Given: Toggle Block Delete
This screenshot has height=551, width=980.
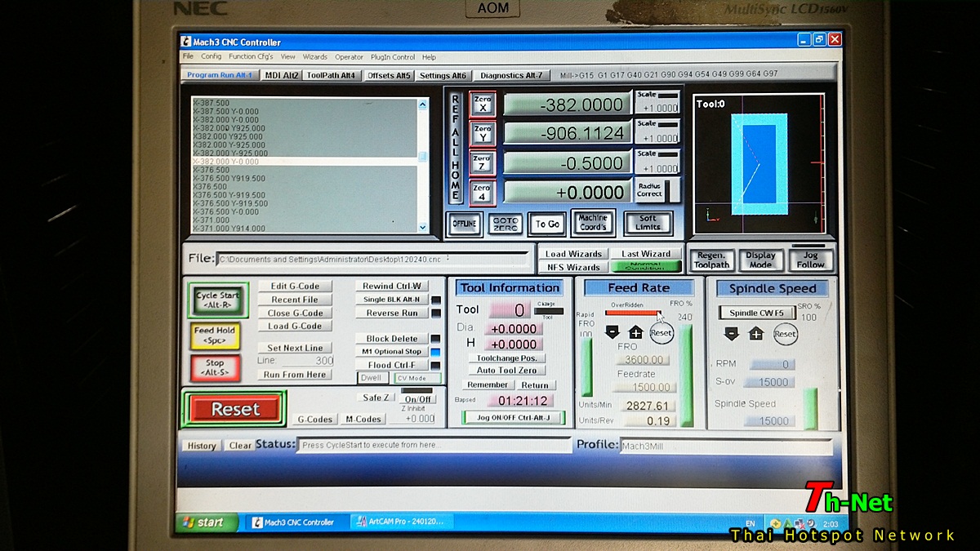Looking at the screenshot, I should 391,339.
